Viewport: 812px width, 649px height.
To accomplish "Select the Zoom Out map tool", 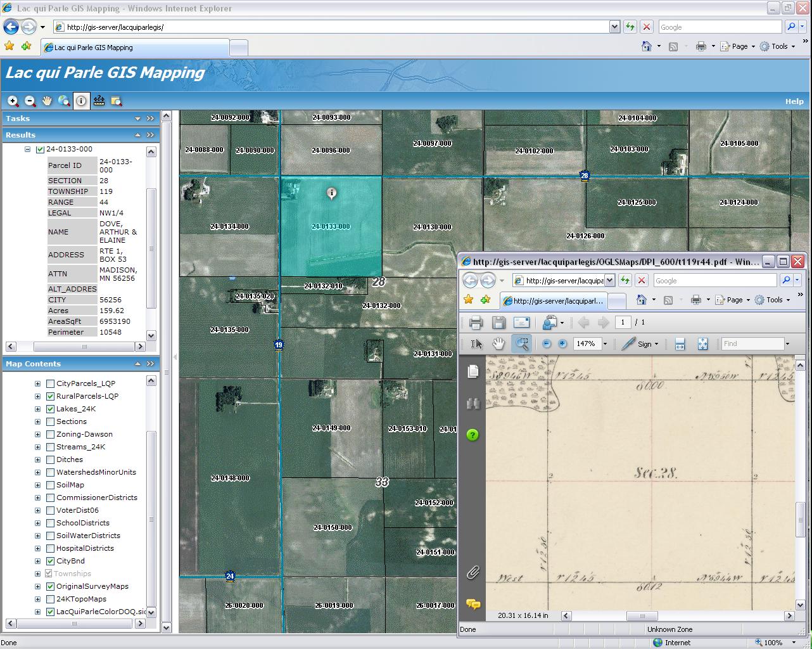I will click(x=30, y=101).
